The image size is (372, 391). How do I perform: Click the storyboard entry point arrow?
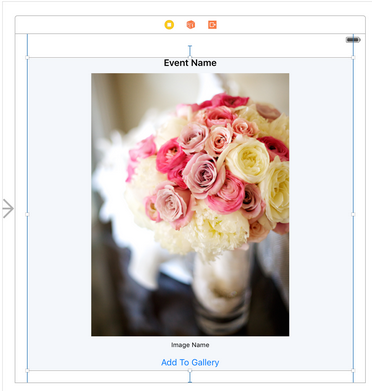click(8, 209)
